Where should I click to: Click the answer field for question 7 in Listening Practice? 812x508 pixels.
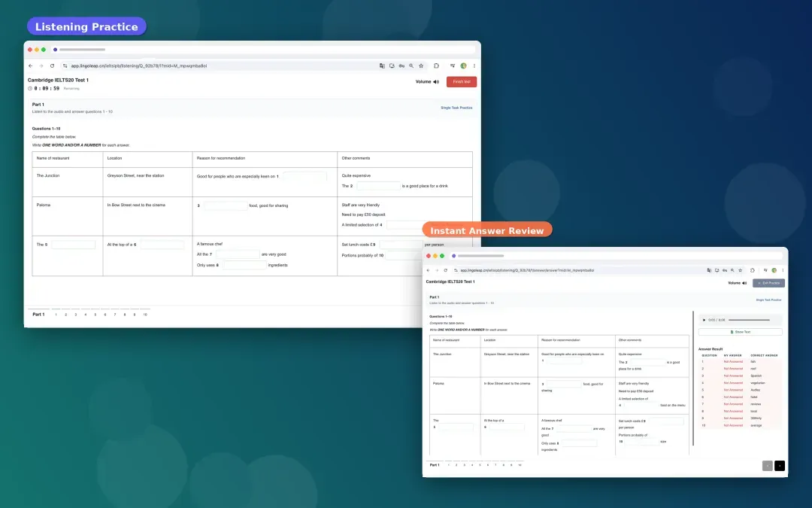pyautogui.click(x=237, y=254)
